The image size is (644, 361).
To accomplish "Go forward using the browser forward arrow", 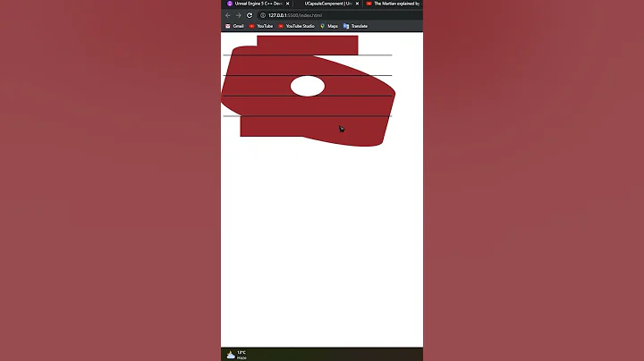I will (x=239, y=15).
